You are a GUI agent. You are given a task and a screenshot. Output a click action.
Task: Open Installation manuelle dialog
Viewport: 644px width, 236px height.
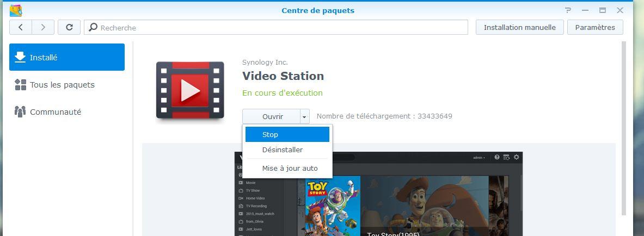[519, 28]
